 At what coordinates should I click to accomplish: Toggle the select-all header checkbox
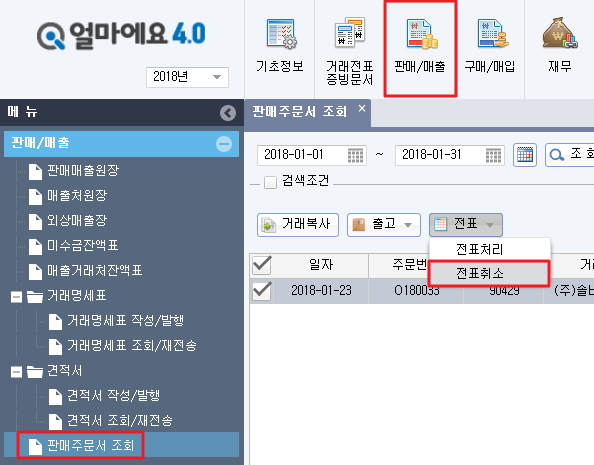pyautogui.click(x=261, y=265)
